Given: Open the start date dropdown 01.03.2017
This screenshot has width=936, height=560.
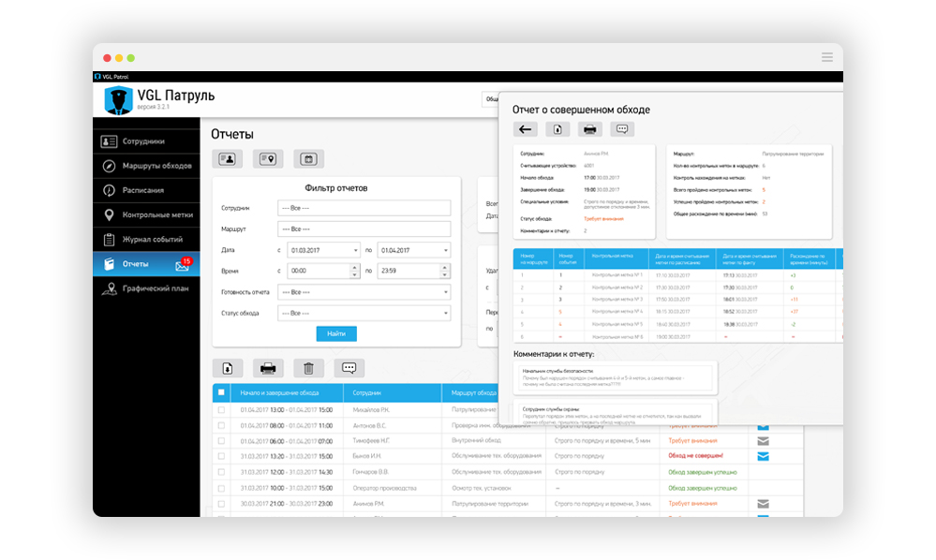Looking at the screenshot, I should click(x=323, y=250).
